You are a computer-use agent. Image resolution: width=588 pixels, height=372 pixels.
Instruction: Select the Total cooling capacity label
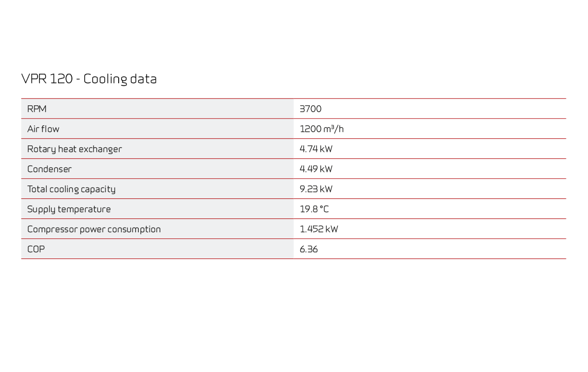pos(71,189)
